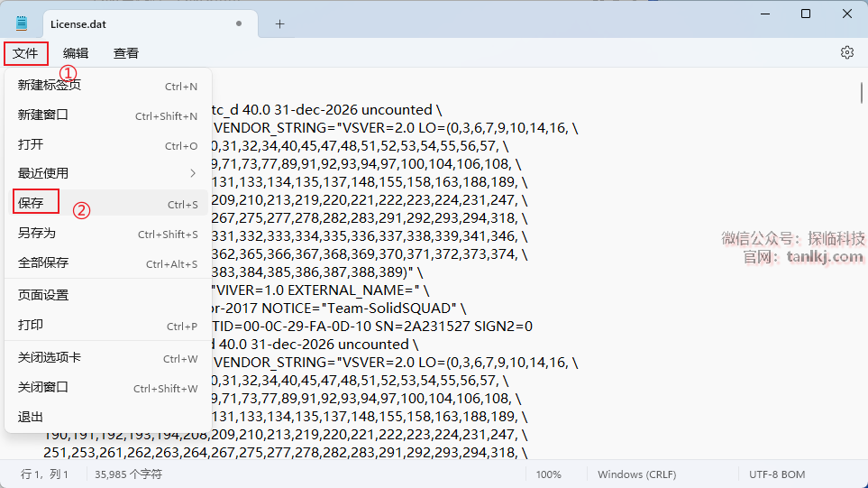The image size is (868, 488).
Task: Open the 编辑 menu
Action: (76, 53)
